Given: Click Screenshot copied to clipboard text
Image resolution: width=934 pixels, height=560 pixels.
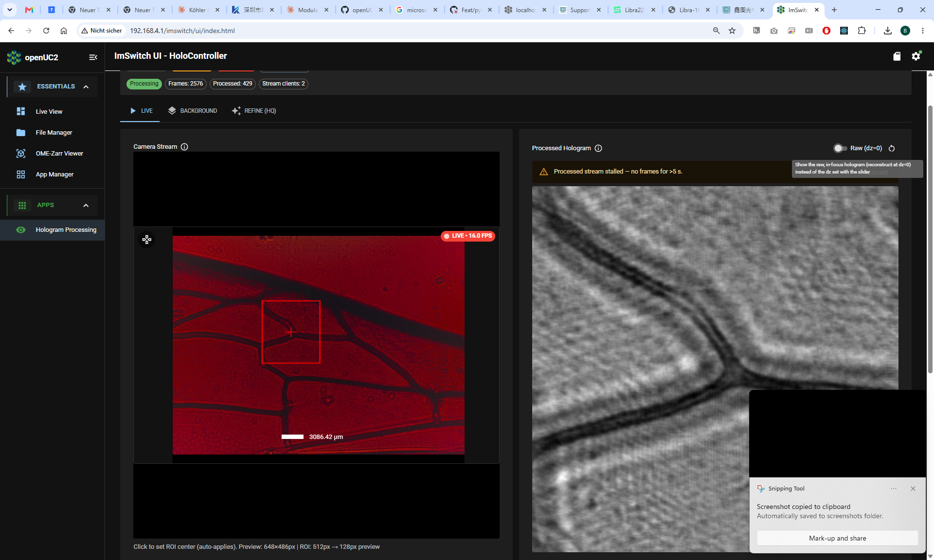Looking at the screenshot, I should [x=804, y=507].
